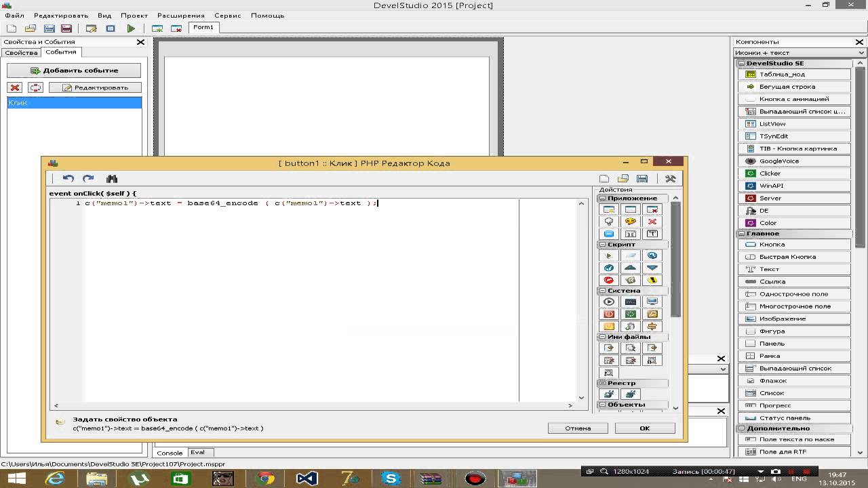Undo in the PHP code editor
Image resolution: width=868 pixels, height=488 pixels.
pyautogui.click(x=68, y=178)
